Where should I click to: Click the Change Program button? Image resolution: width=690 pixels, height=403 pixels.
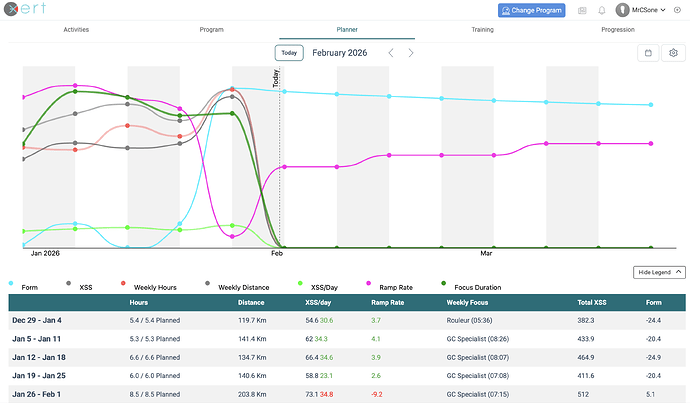click(x=531, y=10)
